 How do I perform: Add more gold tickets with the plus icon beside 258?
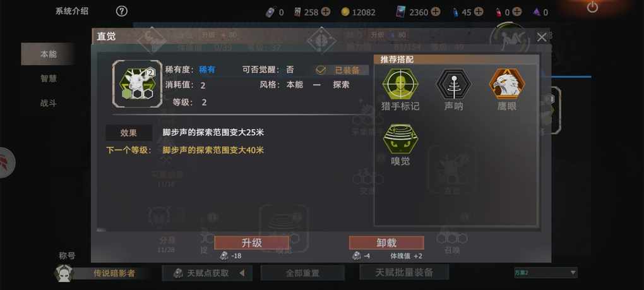[x=326, y=11]
